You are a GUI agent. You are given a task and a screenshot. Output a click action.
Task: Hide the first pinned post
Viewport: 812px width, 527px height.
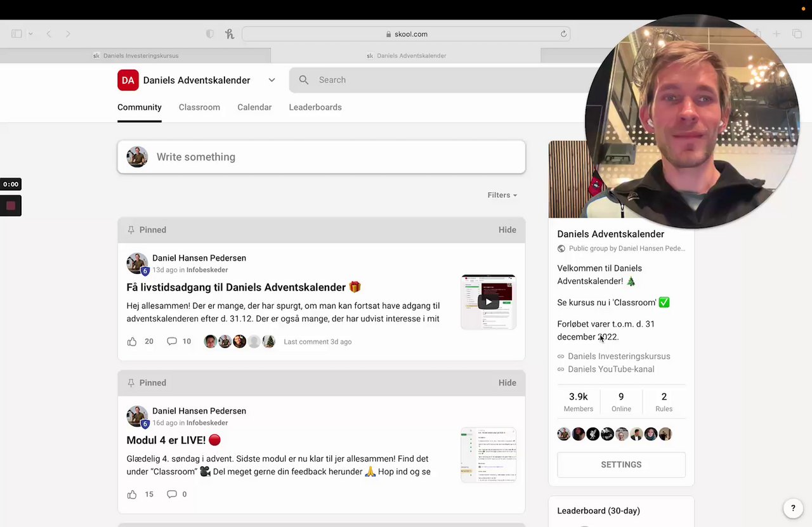507,230
